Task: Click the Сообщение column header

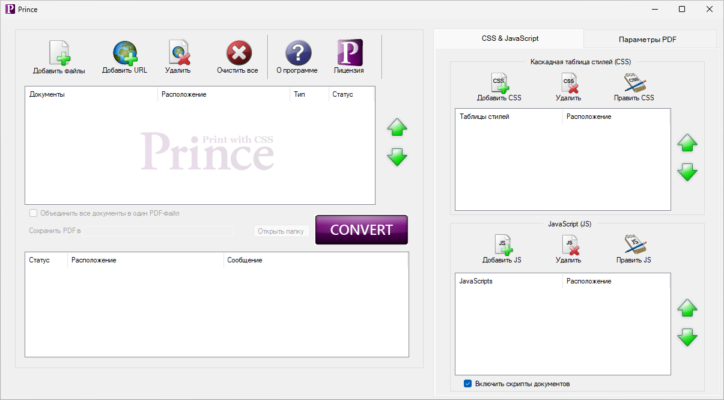Action: (316, 260)
